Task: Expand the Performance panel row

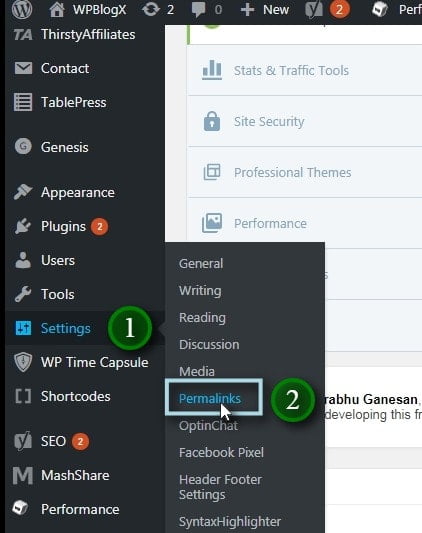Action: 305,223
